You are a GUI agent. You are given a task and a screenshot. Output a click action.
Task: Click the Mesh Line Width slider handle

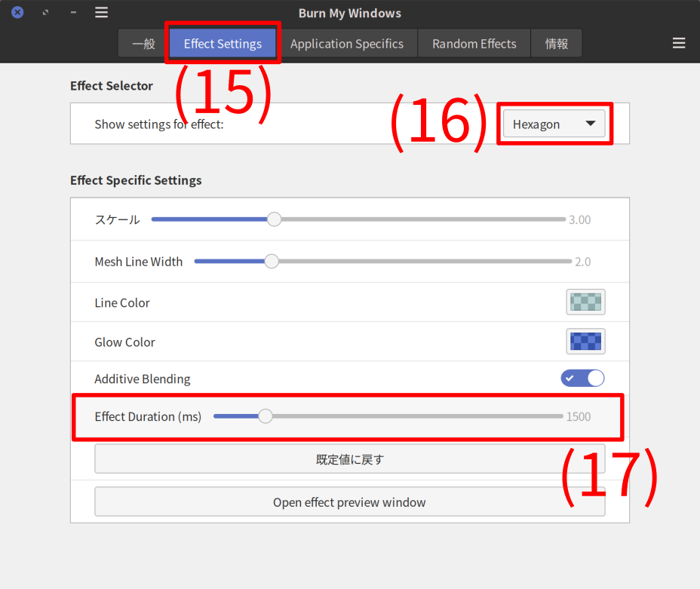click(272, 262)
